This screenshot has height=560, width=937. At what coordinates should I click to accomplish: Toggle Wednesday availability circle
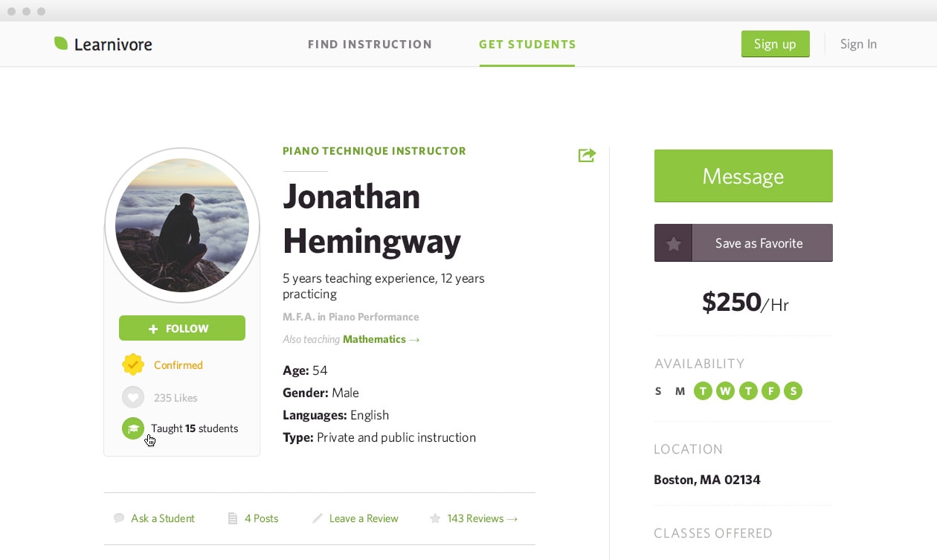(725, 390)
